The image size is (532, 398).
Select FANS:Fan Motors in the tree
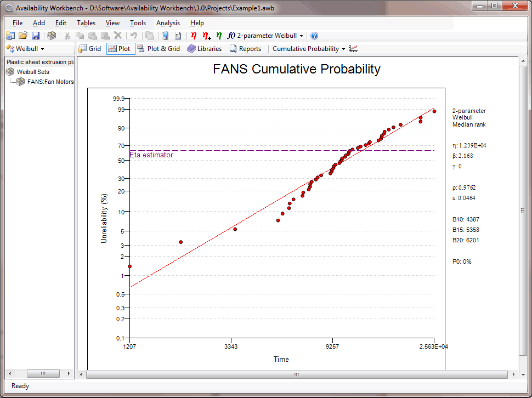50,82
